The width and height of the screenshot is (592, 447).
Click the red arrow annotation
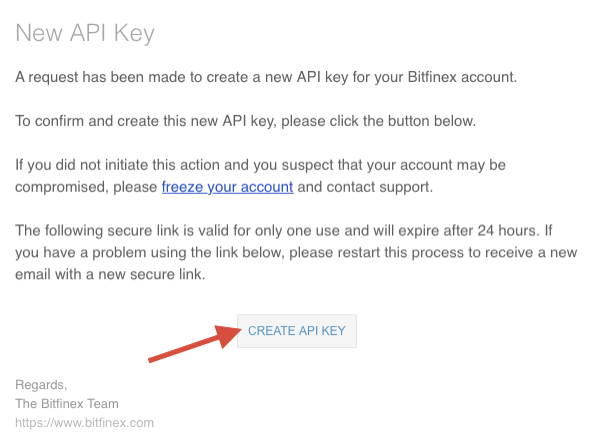click(x=195, y=343)
